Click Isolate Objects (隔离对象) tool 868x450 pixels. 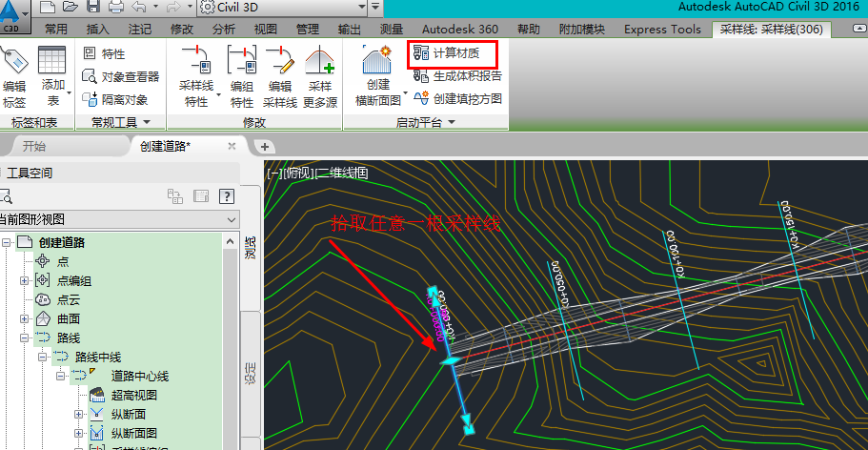[115, 100]
